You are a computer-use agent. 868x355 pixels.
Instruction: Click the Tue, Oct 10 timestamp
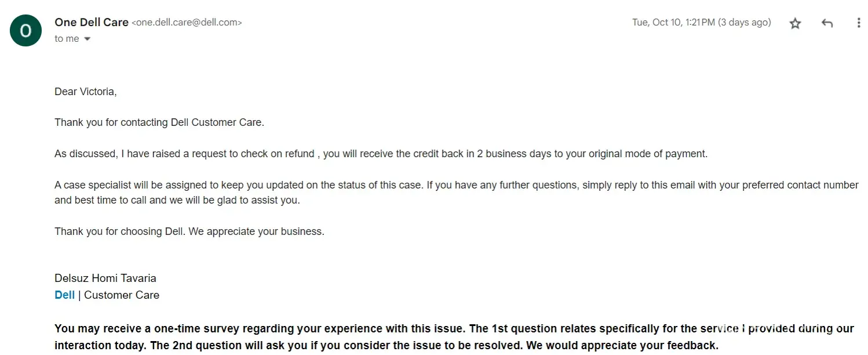tap(701, 23)
